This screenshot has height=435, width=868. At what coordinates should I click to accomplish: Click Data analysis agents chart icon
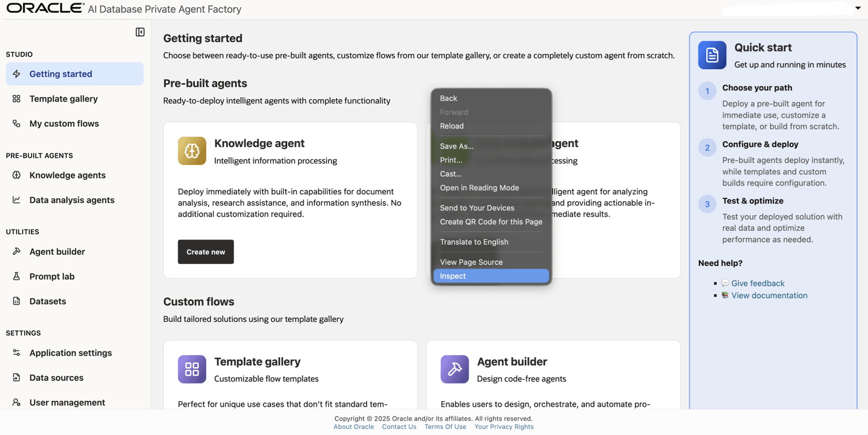(x=16, y=200)
